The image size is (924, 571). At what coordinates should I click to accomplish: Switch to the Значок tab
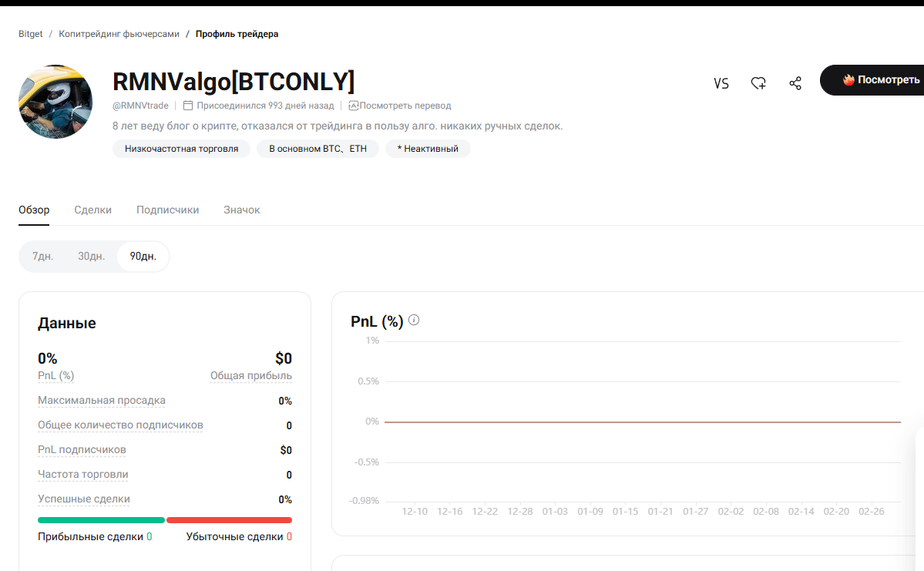(242, 210)
